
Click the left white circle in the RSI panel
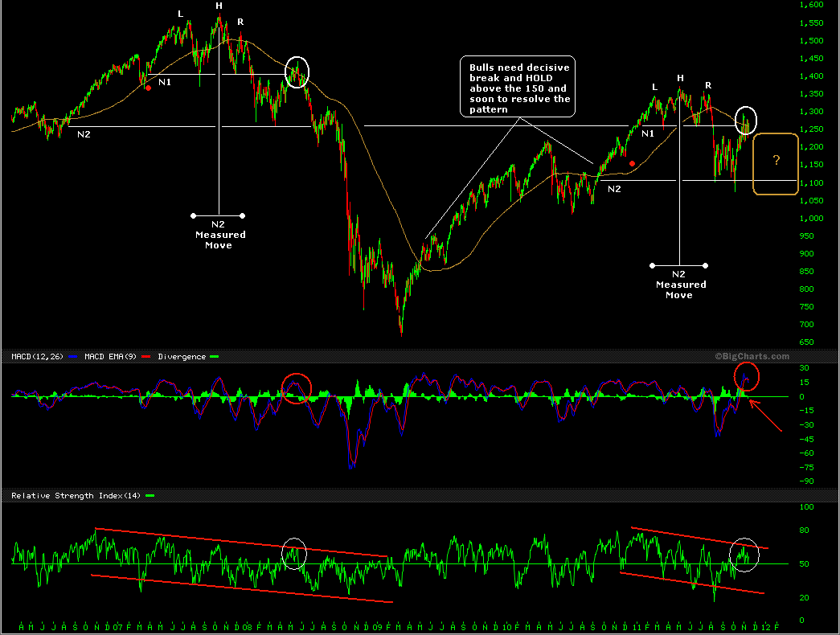click(x=294, y=554)
